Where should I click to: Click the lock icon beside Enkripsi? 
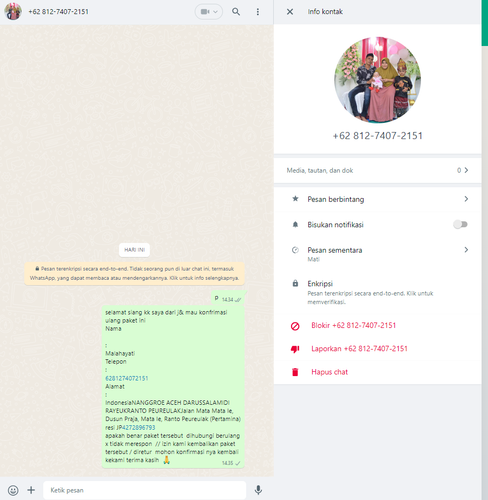(x=295, y=283)
